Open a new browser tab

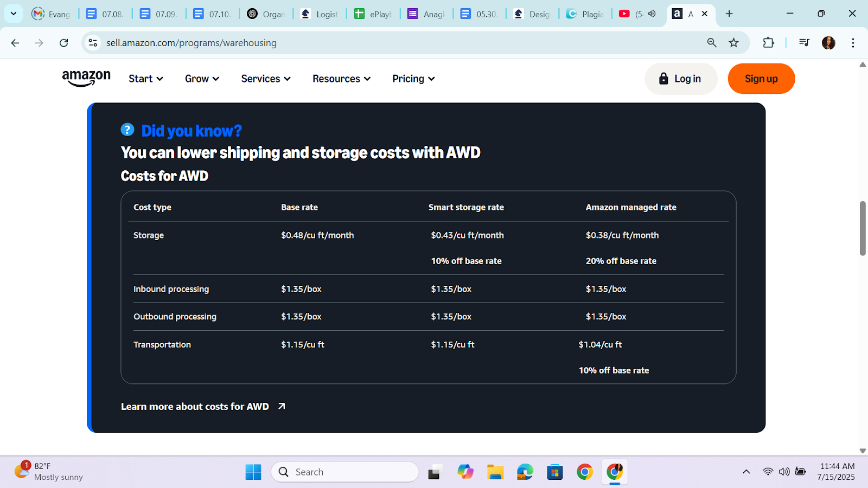click(729, 14)
